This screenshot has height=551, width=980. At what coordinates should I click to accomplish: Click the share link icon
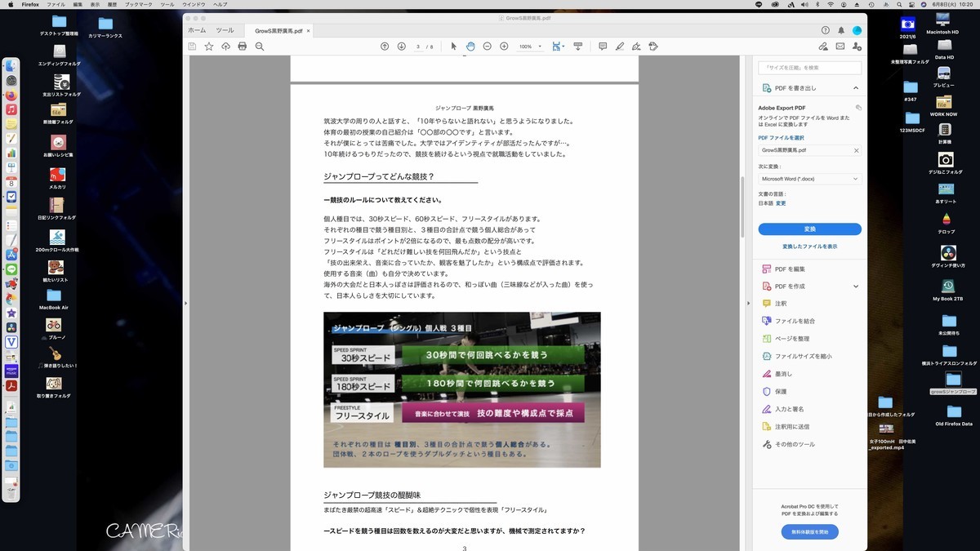823,47
